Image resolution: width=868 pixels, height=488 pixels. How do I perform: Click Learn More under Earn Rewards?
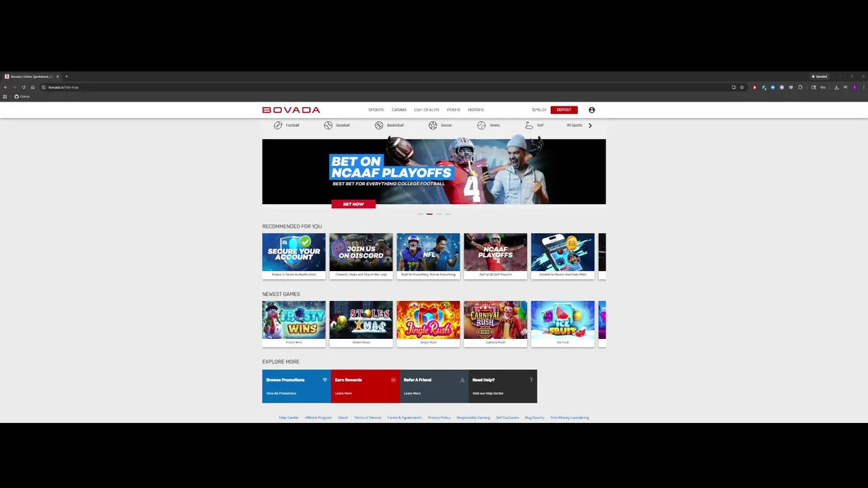click(x=343, y=393)
